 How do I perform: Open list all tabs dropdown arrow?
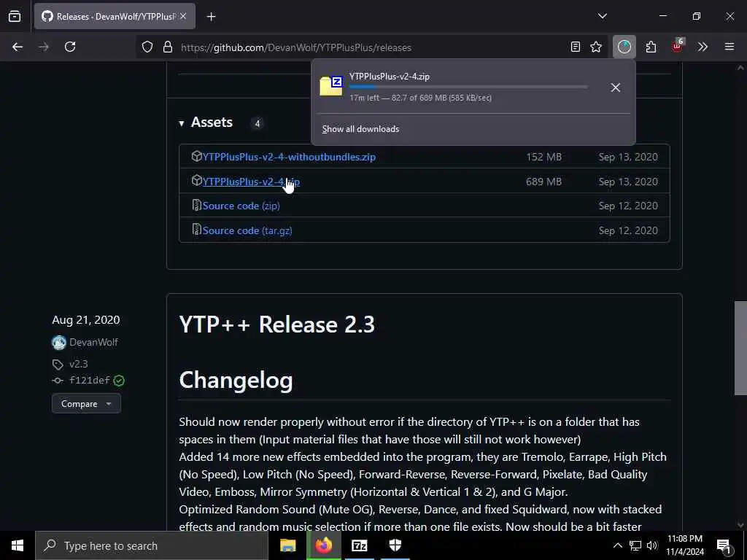(x=602, y=16)
